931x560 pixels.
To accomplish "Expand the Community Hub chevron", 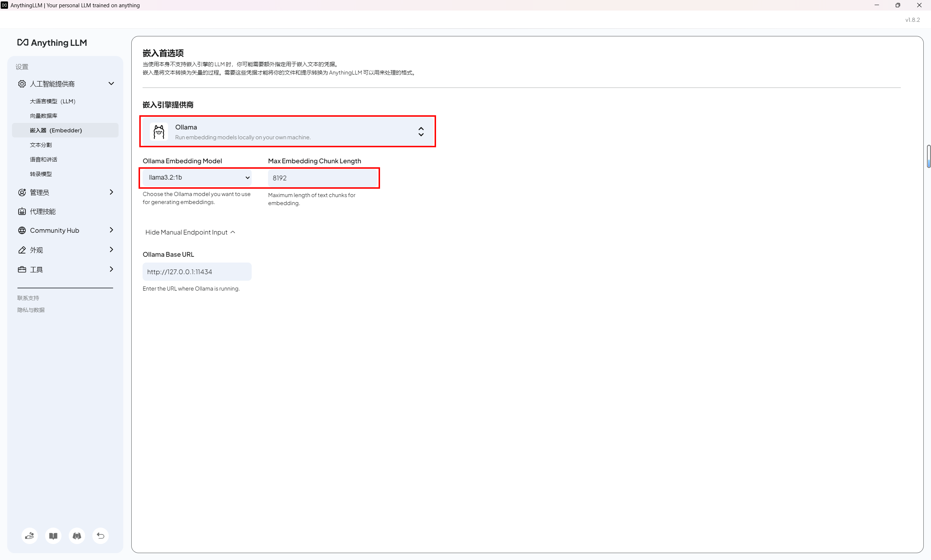I will 111,230.
